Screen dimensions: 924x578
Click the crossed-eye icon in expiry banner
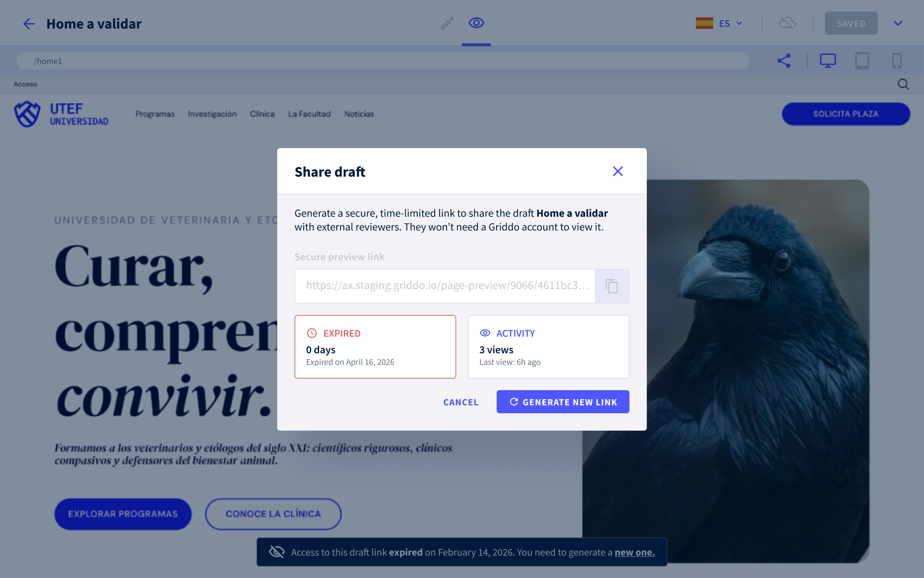point(276,552)
